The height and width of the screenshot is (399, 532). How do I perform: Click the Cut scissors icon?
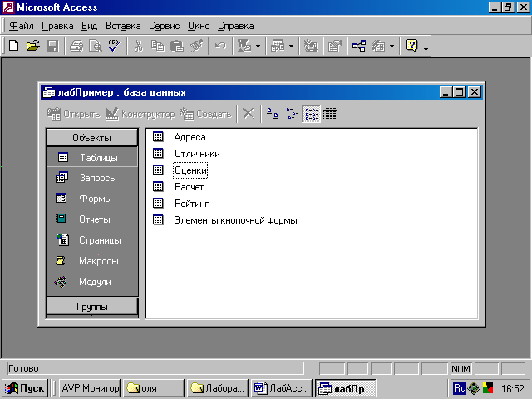139,46
